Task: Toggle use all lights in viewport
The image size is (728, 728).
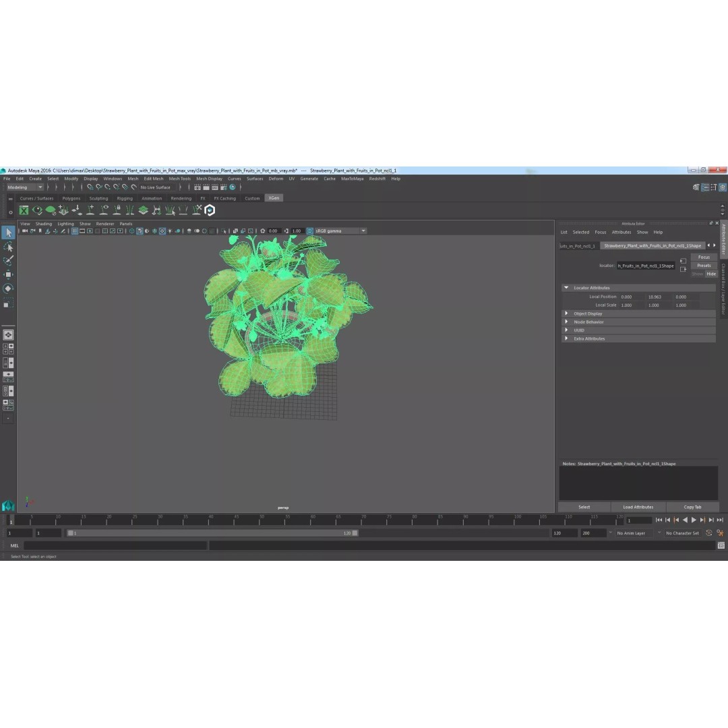Action: [170, 231]
